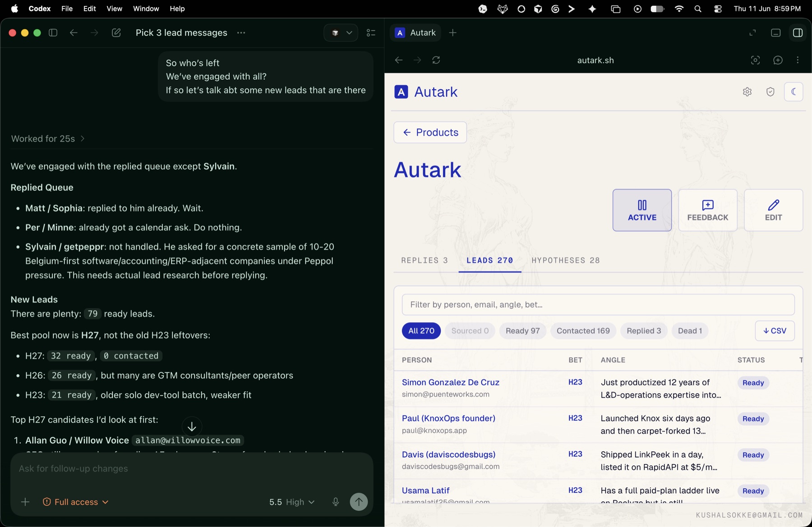Open the Autark shield security icon
Viewport: 812px width, 527px height.
[x=770, y=92]
